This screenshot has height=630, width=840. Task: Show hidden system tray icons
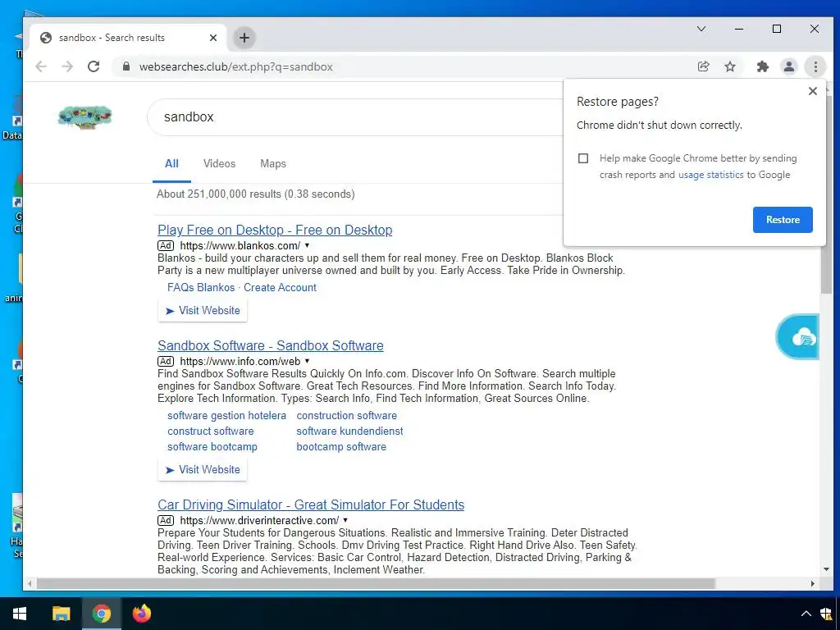point(806,614)
